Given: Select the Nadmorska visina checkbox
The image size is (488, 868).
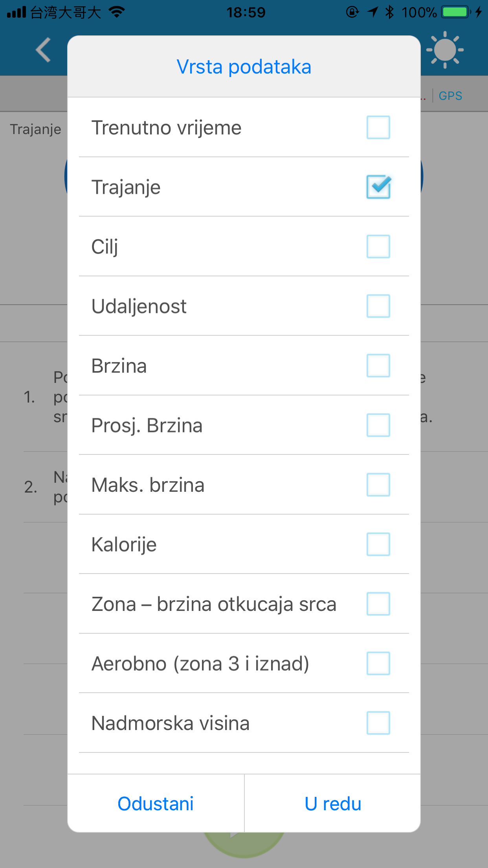Looking at the screenshot, I should (378, 723).
